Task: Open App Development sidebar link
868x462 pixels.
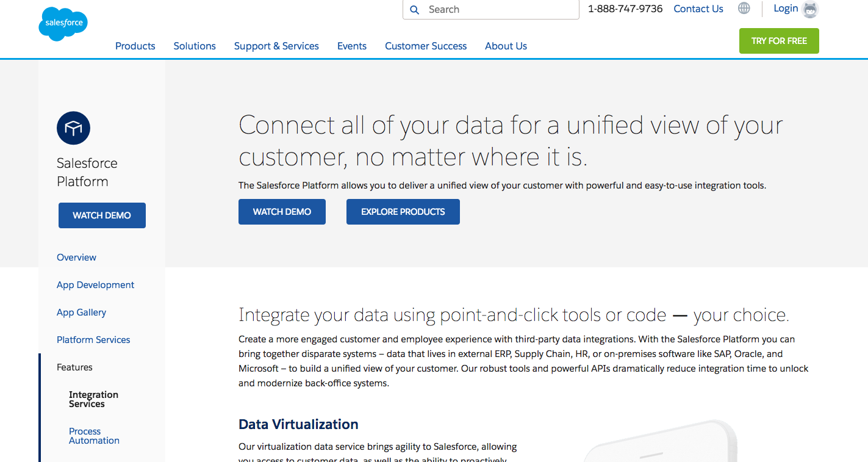Action: click(95, 285)
